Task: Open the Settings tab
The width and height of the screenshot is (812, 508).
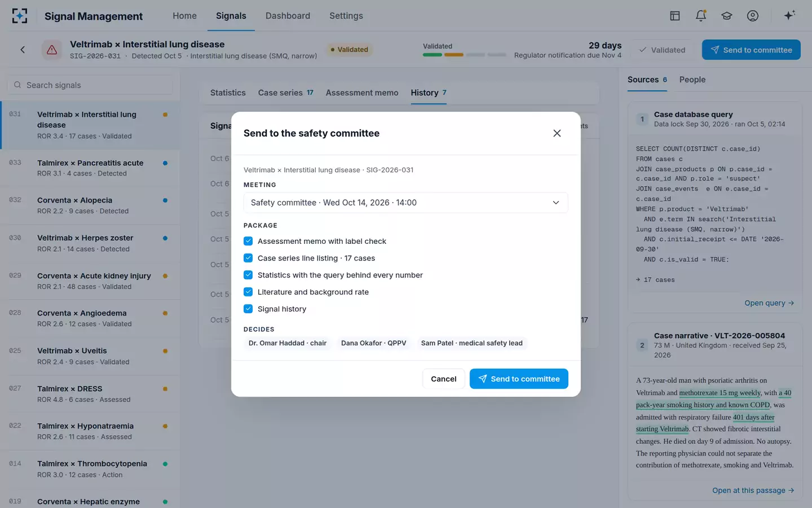Action: pos(346,16)
